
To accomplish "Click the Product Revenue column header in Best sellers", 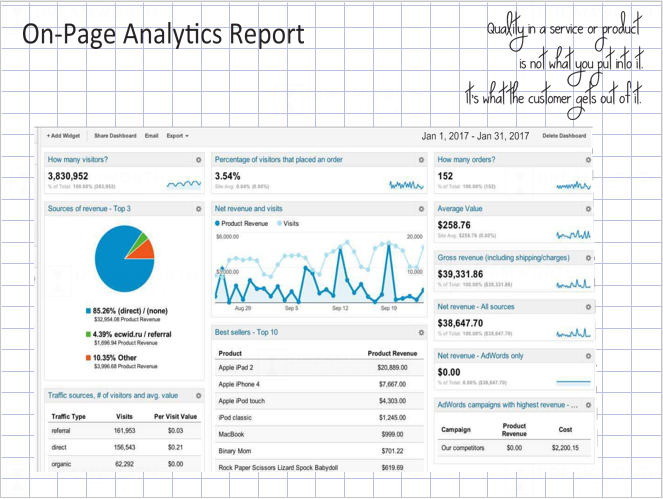I will (392, 354).
